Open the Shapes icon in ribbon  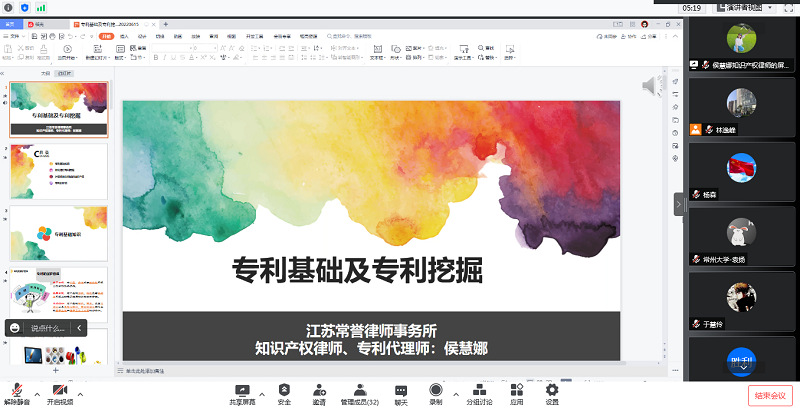coord(395,49)
